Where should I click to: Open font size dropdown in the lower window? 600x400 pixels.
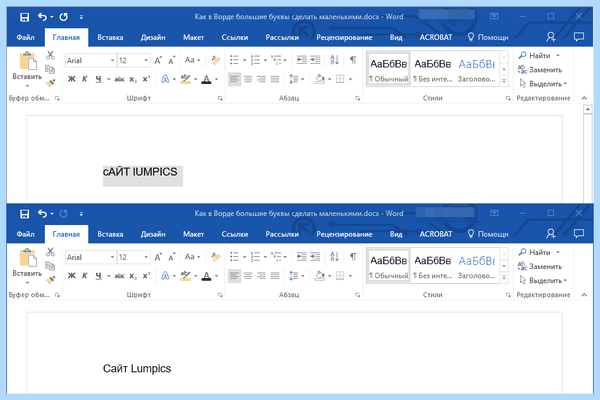tap(146, 257)
